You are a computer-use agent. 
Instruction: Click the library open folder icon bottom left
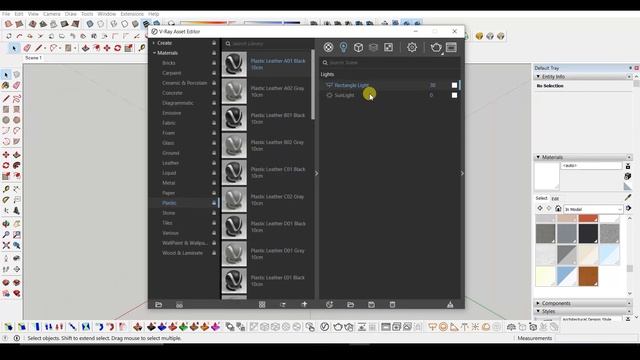(159, 304)
